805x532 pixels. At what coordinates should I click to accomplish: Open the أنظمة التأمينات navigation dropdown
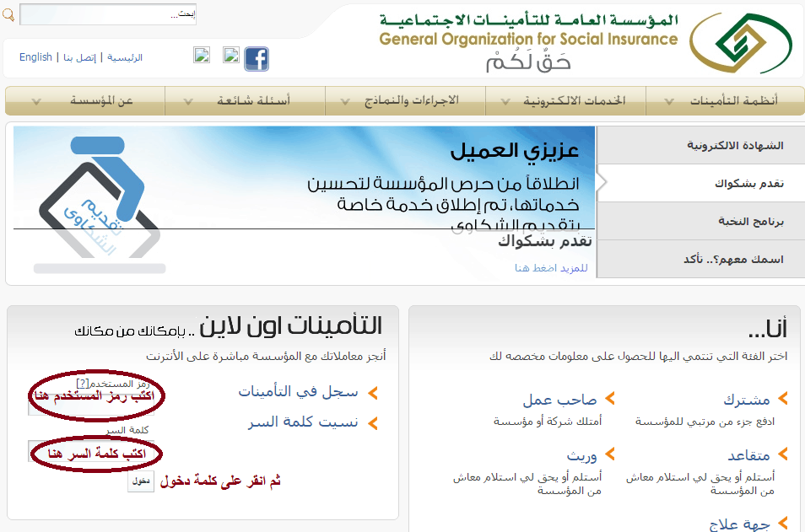[725, 101]
